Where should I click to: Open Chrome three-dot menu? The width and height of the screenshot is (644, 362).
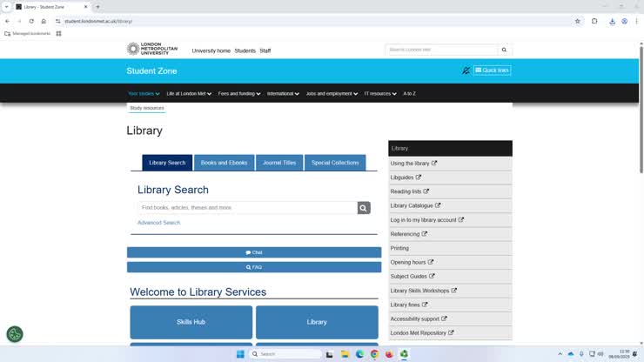636,22
